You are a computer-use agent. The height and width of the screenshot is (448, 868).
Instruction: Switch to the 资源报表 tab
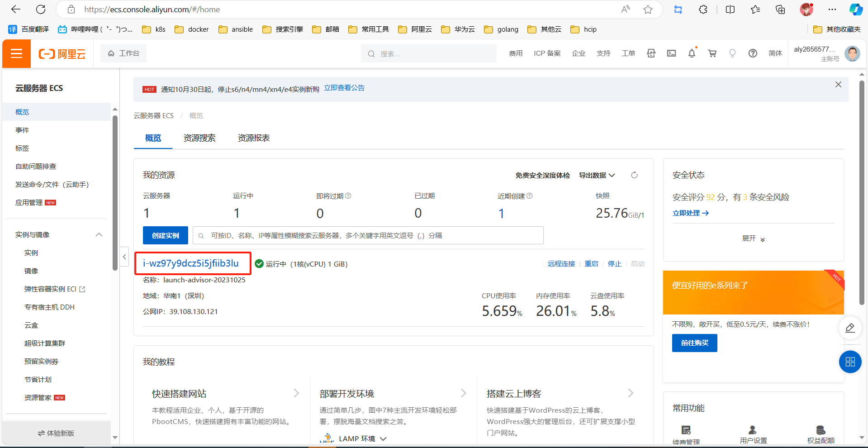pos(254,138)
